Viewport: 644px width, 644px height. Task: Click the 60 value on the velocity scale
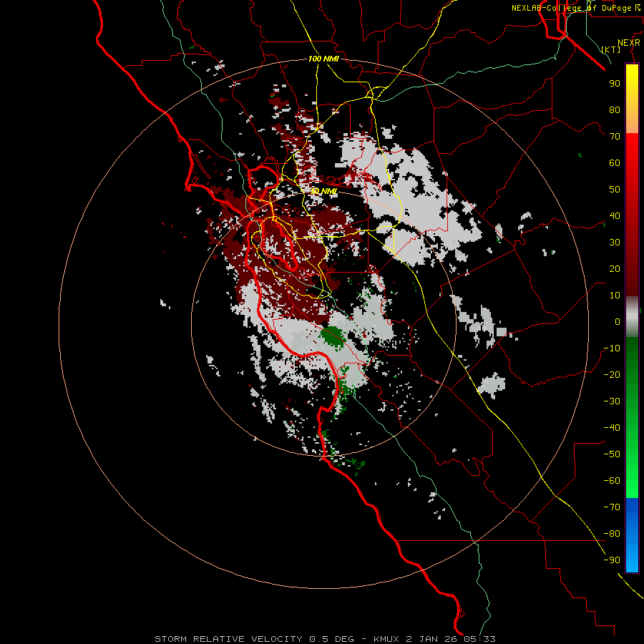tap(615, 163)
